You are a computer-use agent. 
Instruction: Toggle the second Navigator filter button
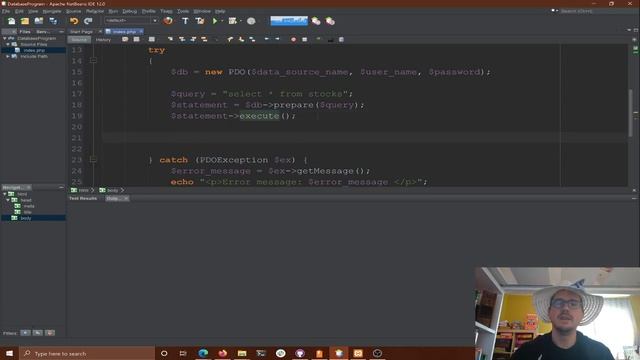pyautogui.click(x=38, y=333)
